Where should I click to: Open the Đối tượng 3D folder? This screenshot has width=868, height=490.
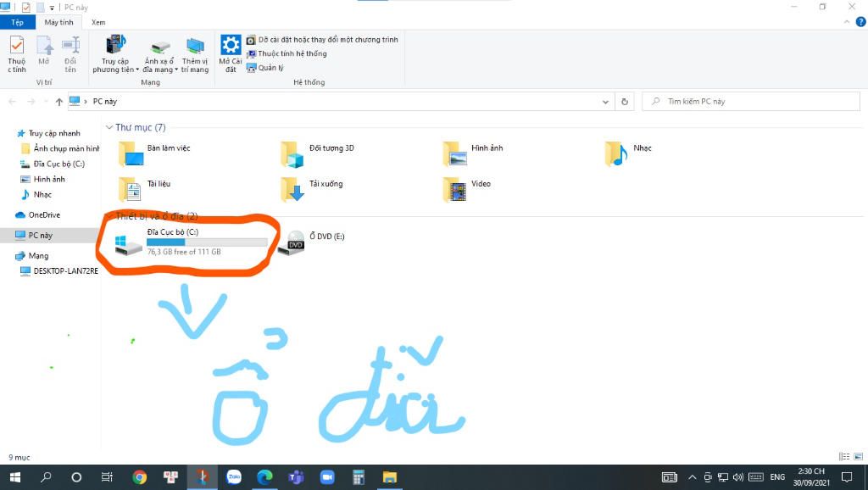(317, 153)
